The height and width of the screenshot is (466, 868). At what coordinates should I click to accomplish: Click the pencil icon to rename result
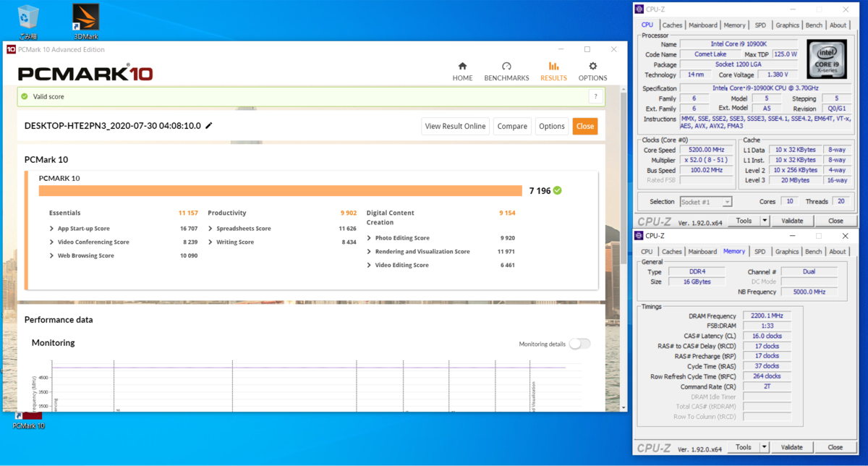[x=209, y=126]
